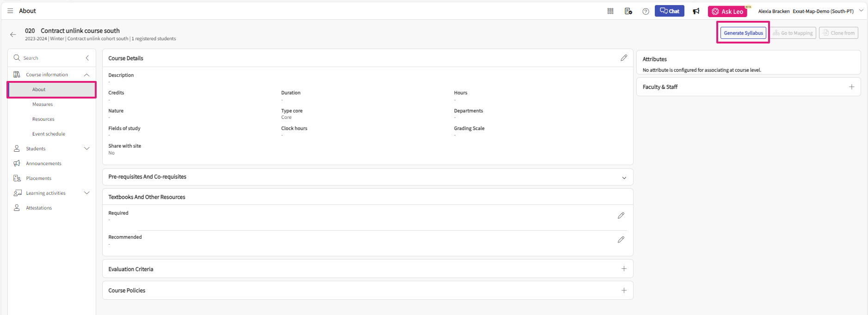Edit the Recommended textbooks entry
The image size is (868, 315).
click(x=621, y=240)
